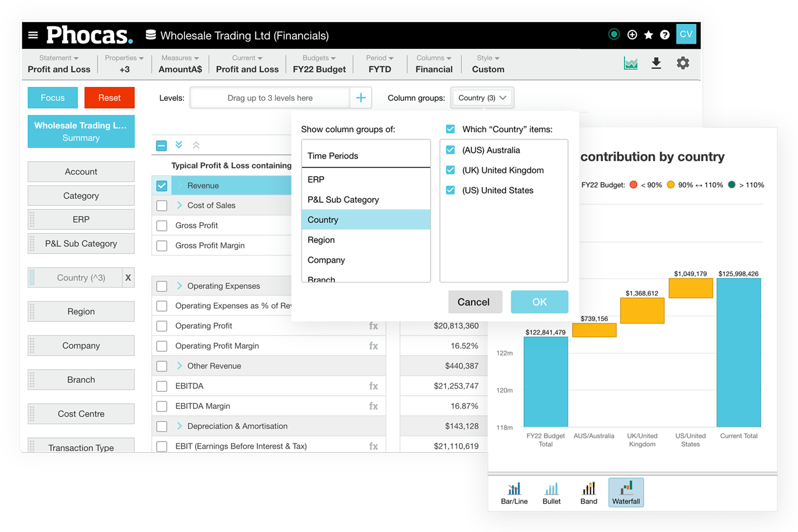Open the fx formula icon beside EBITDA
Viewport: 798px width, 532px height.
coord(374,386)
